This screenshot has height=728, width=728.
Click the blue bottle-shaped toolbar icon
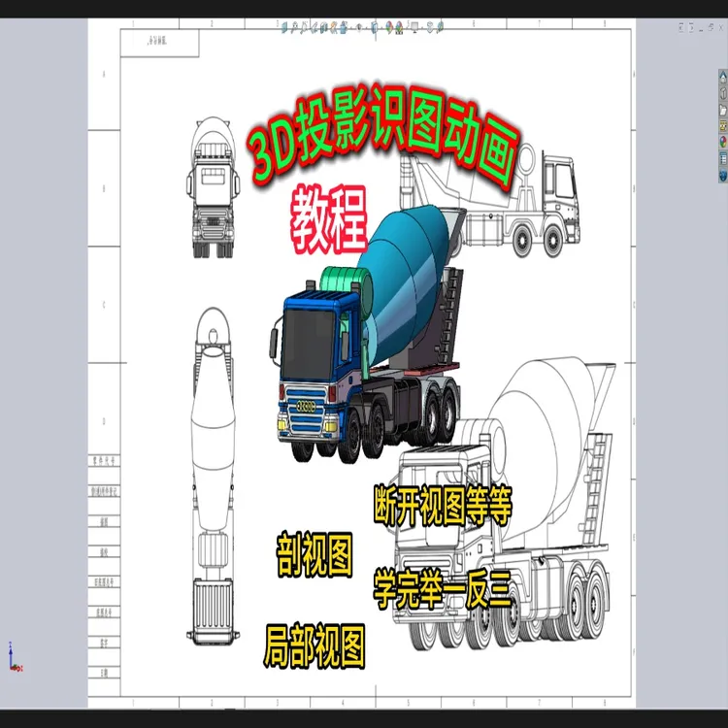click(344, 29)
